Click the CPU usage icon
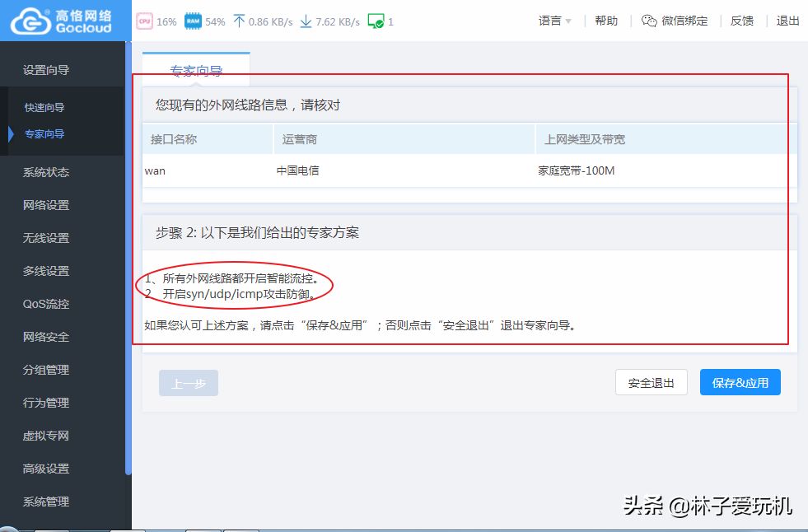This screenshot has width=808, height=532. point(144,21)
